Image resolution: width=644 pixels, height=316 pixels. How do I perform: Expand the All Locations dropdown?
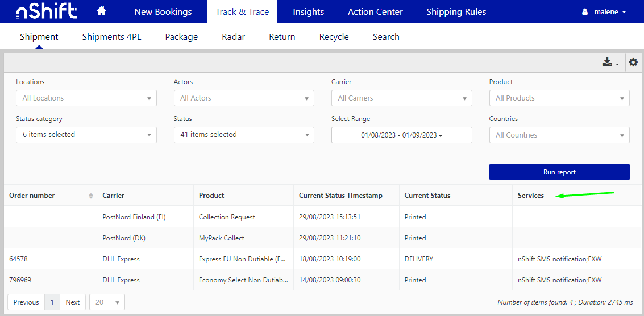[x=86, y=98]
